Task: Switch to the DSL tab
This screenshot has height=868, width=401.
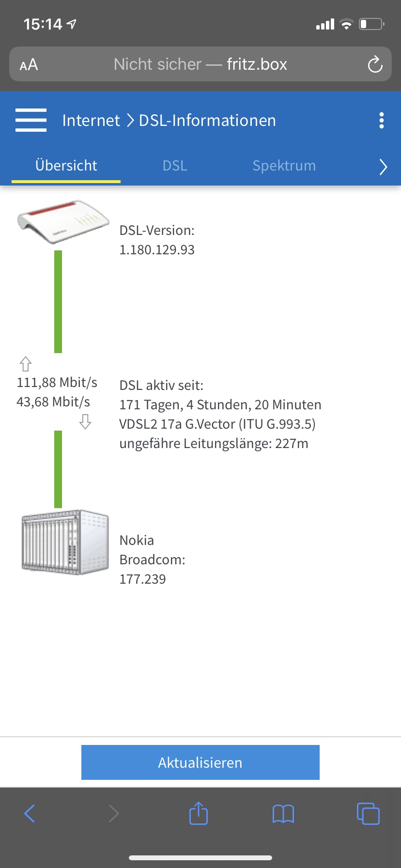Action: (x=175, y=166)
